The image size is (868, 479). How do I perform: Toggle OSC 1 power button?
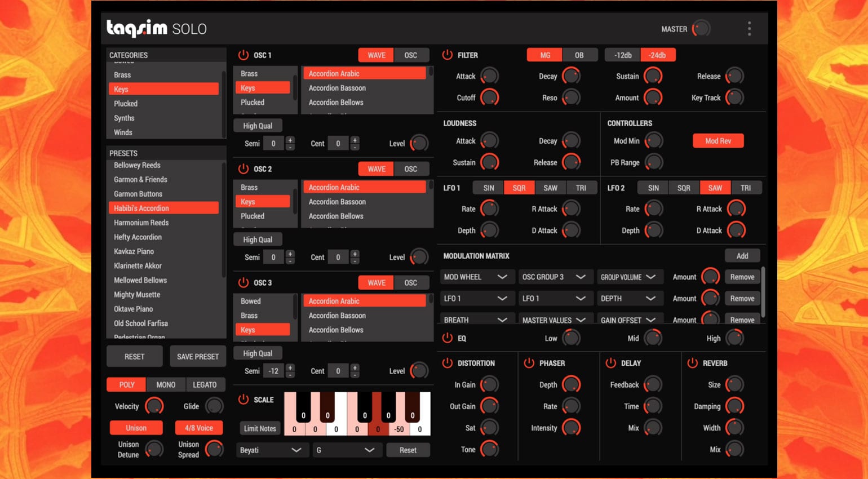(x=243, y=55)
